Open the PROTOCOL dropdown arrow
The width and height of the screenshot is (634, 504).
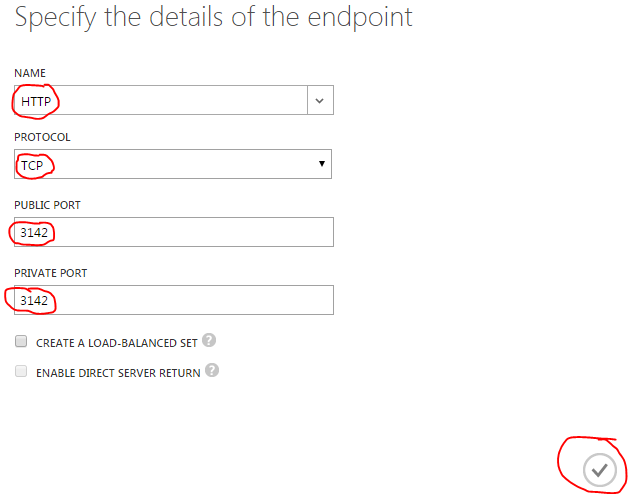point(322,164)
